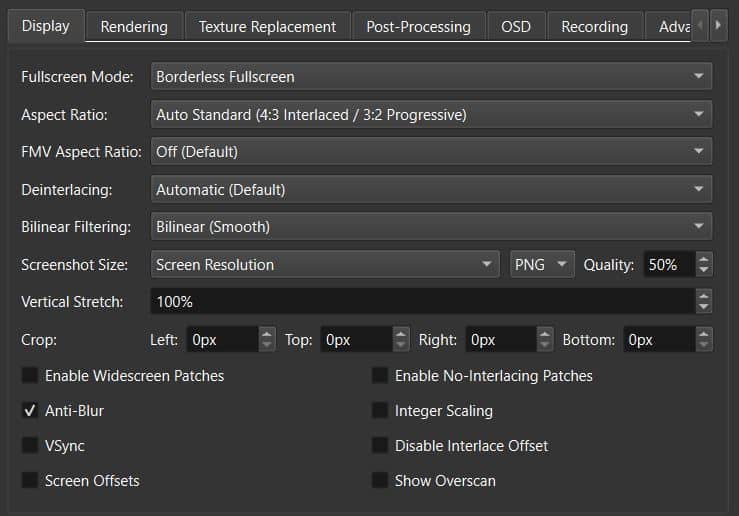Enable Widescreen Patches checkbox
The image size is (739, 516).
coord(30,376)
